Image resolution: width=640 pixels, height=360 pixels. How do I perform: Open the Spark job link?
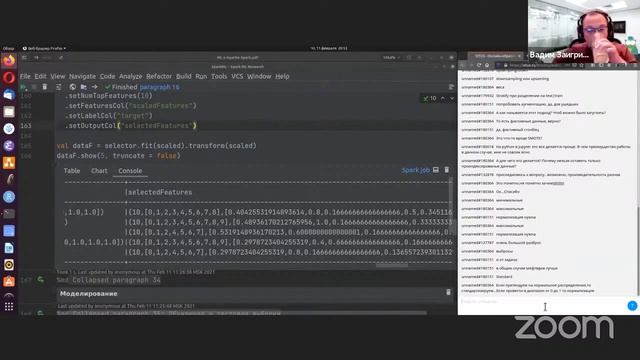point(416,170)
